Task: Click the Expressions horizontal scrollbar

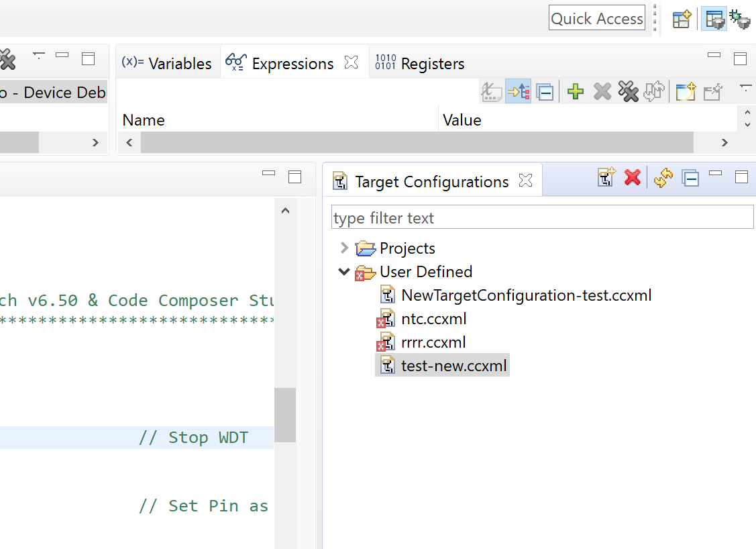Action: [x=416, y=142]
